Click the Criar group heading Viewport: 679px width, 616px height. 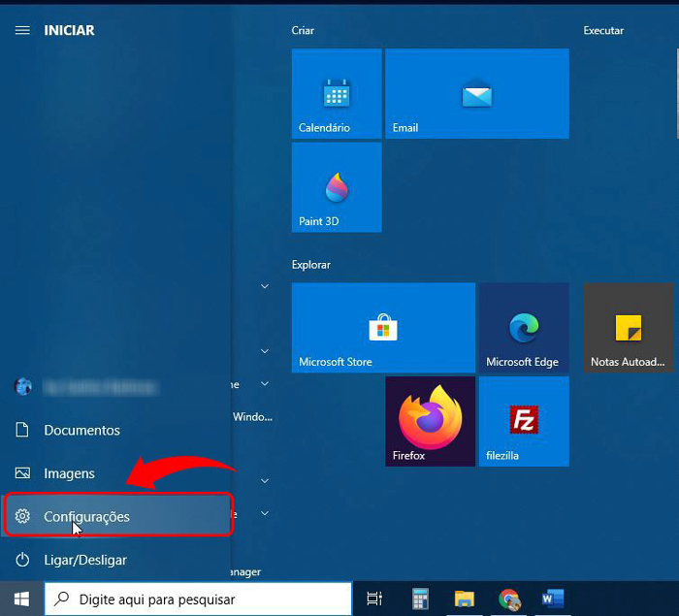(x=303, y=30)
